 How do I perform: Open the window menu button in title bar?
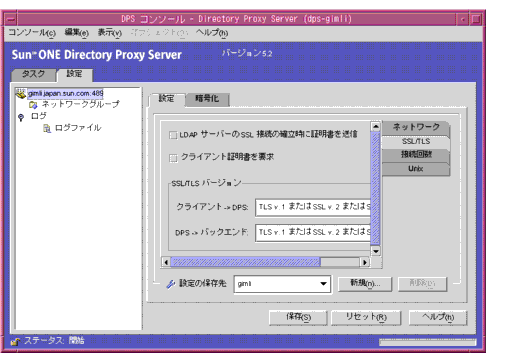[11, 19]
